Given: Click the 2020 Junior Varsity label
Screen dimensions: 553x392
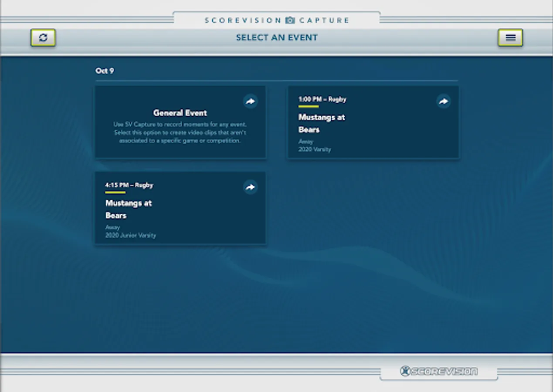Looking at the screenshot, I should (130, 235).
